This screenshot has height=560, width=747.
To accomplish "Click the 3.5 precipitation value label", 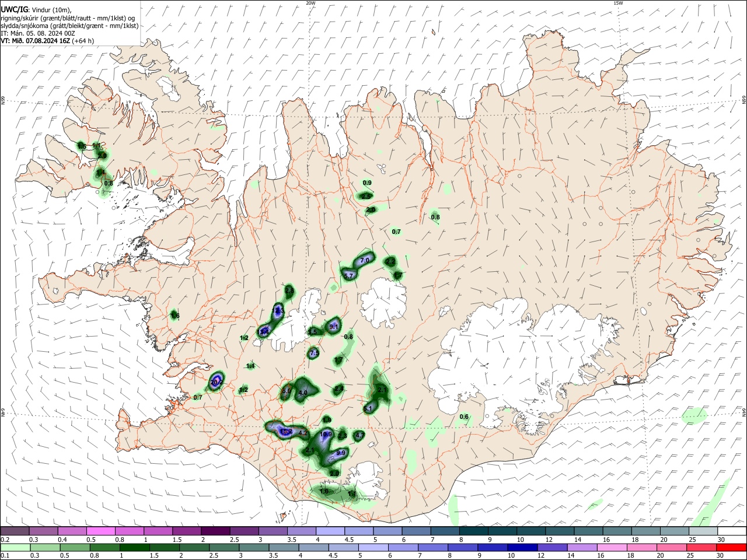I will pyautogui.click(x=312, y=332).
